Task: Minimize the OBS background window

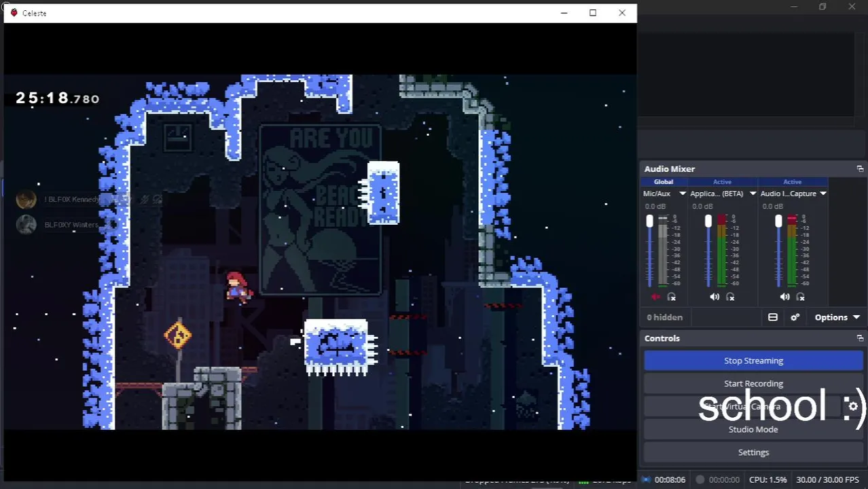Action: pyautogui.click(x=794, y=7)
